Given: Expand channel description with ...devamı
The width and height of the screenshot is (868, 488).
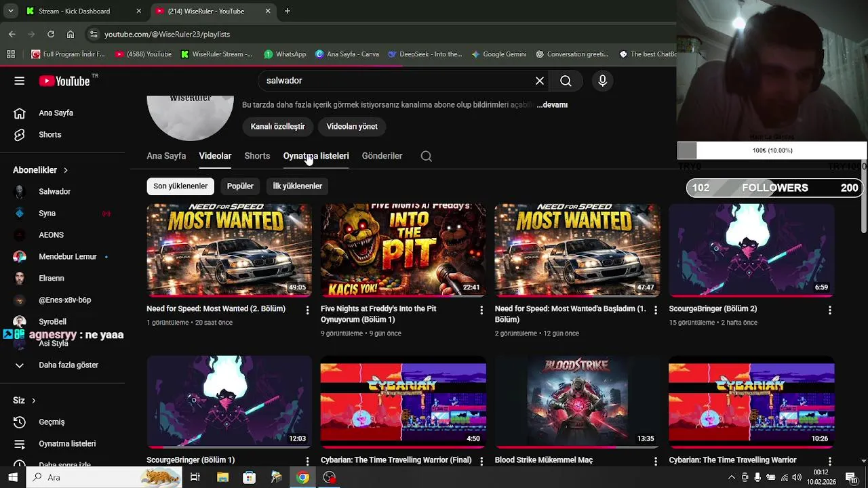Looking at the screenshot, I should (x=552, y=105).
